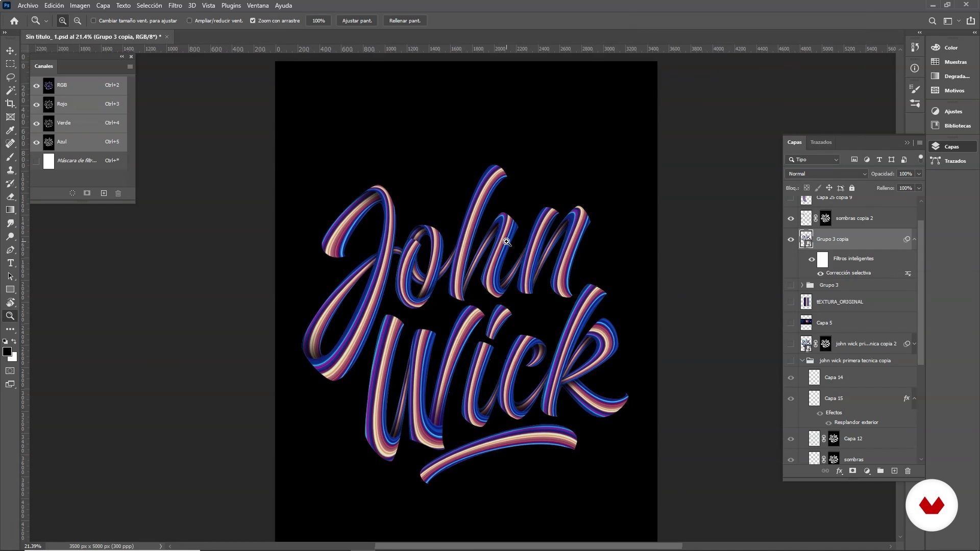Collapse Grupo 3 copia smart filters

(915, 239)
